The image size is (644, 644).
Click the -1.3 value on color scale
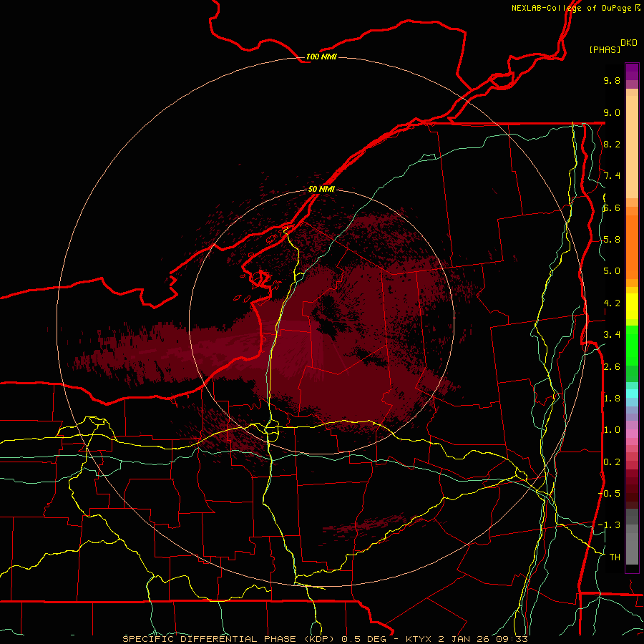[609, 525]
